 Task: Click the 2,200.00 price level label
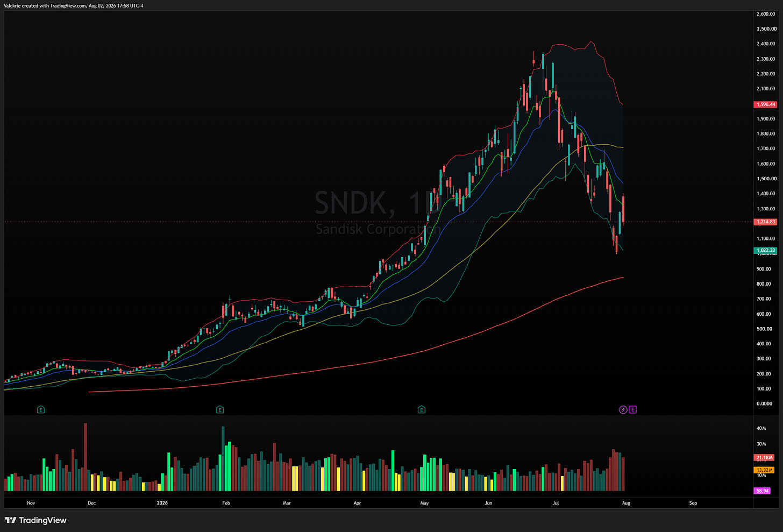pos(766,74)
